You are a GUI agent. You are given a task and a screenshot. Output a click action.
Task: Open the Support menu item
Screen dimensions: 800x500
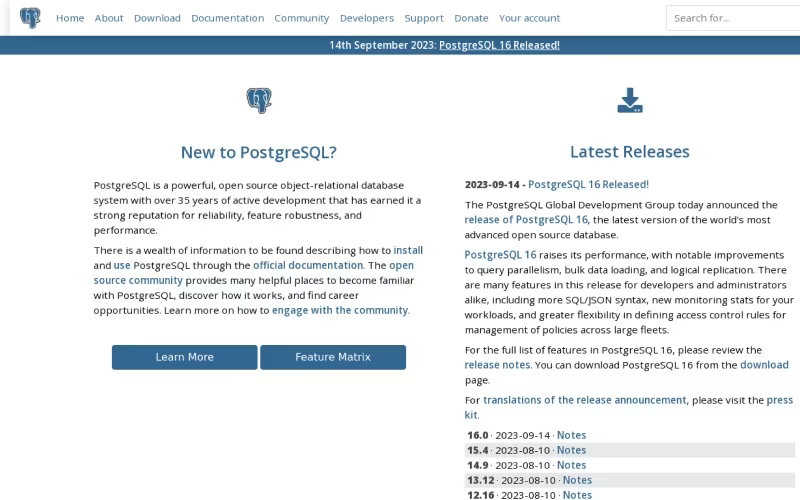tap(424, 18)
